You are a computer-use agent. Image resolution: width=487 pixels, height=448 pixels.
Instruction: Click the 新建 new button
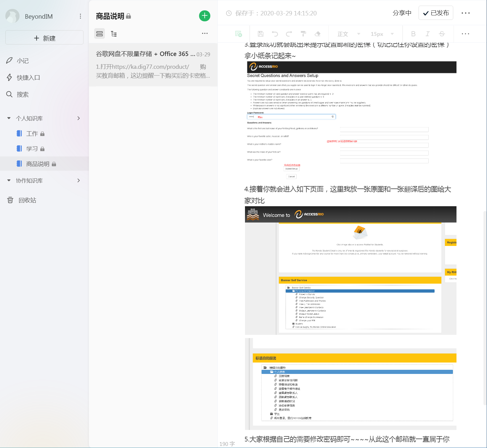pos(44,38)
